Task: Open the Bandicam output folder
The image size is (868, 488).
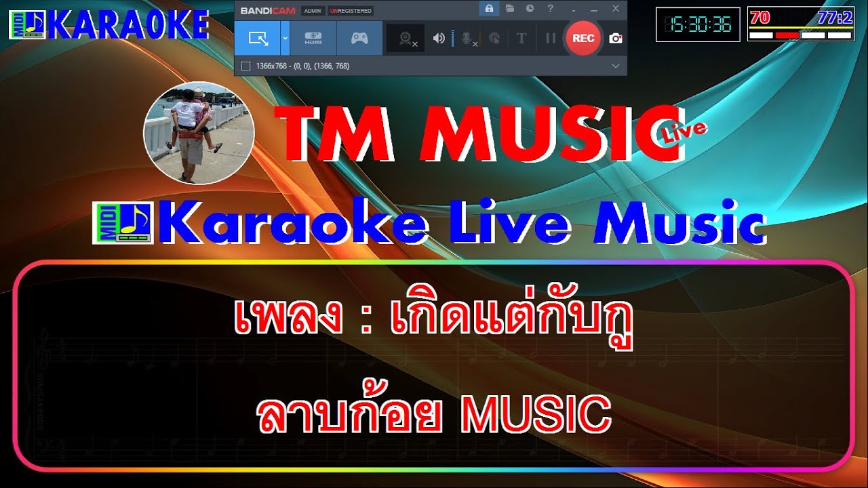Action: [x=509, y=9]
